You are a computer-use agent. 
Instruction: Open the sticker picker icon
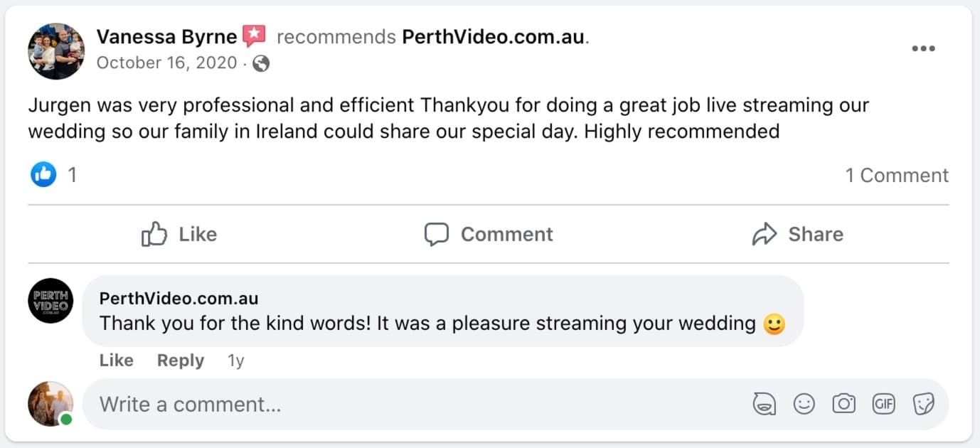point(923,405)
